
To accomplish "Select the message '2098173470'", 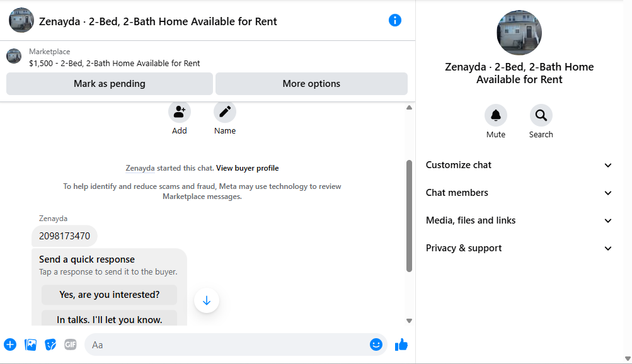I will pyautogui.click(x=64, y=236).
